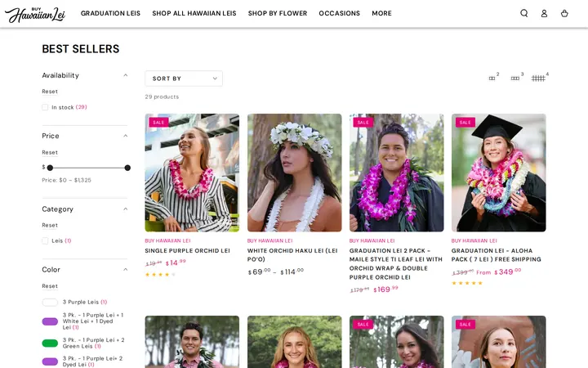Viewport: 588px width, 368px height.
Task: Open Graduation Lei Aloha Pack product title
Action: coord(497,255)
